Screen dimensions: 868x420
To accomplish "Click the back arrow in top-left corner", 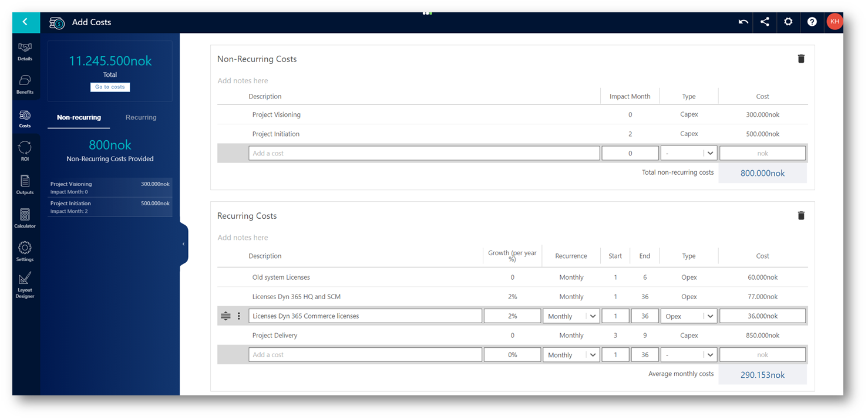I will pos(25,22).
